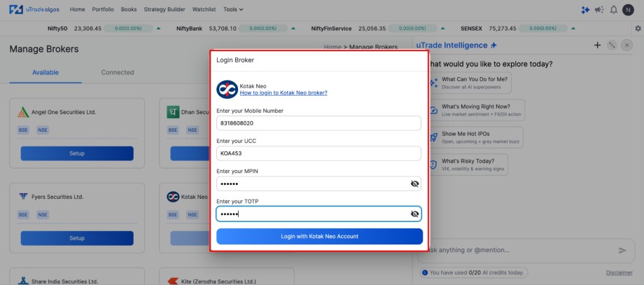Click NSE tag on Fyers card
Image resolution: width=644 pixels, height=285 pixels.
pos(43,214)
